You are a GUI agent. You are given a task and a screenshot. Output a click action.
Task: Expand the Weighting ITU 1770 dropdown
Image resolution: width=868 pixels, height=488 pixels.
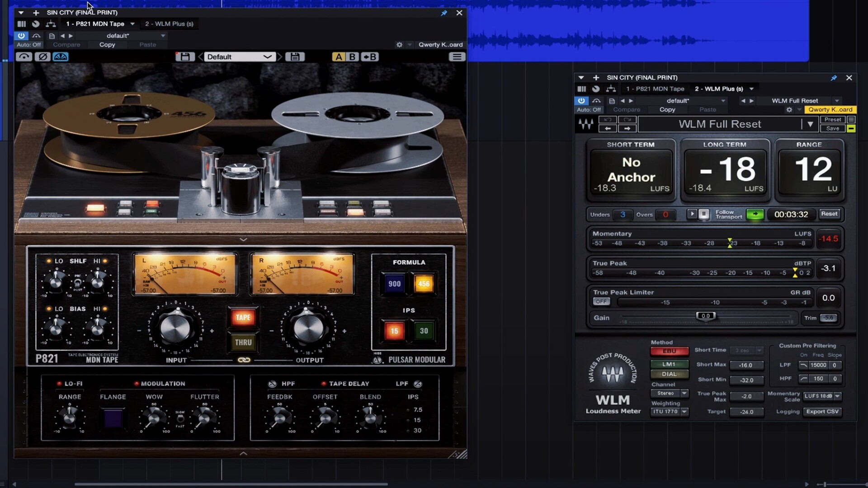(670, 412)
